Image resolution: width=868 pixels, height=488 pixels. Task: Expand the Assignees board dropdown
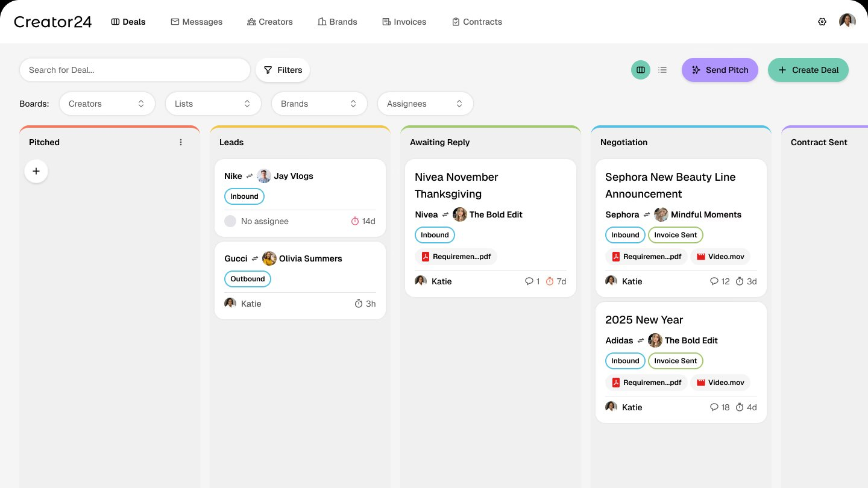click(426, 104)
